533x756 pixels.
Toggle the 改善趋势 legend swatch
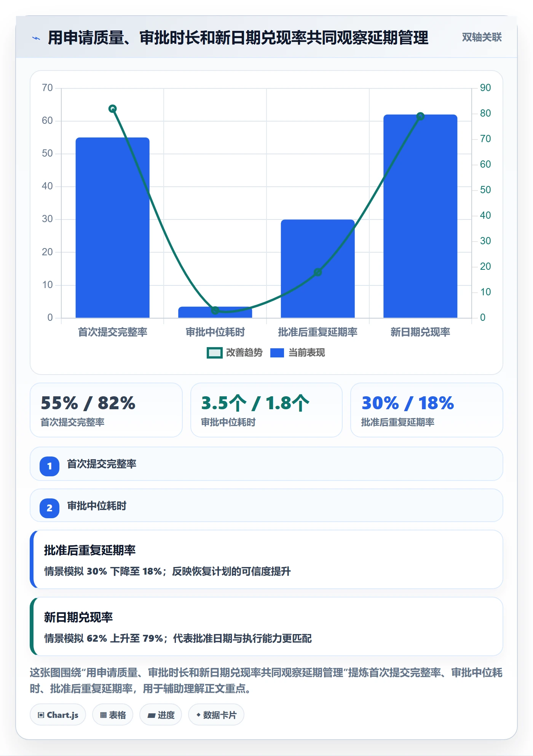[x=214, y=353]
